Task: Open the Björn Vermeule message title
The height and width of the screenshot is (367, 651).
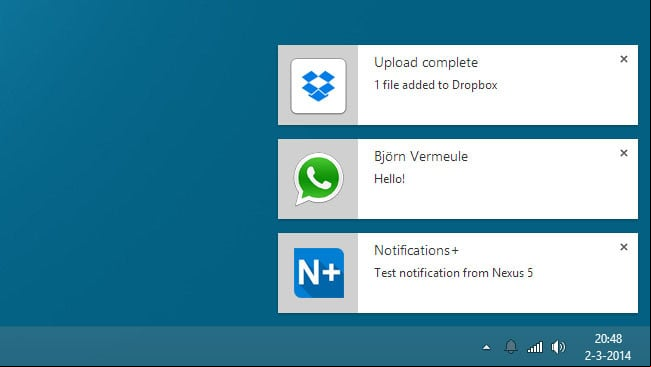Action: 421,157
